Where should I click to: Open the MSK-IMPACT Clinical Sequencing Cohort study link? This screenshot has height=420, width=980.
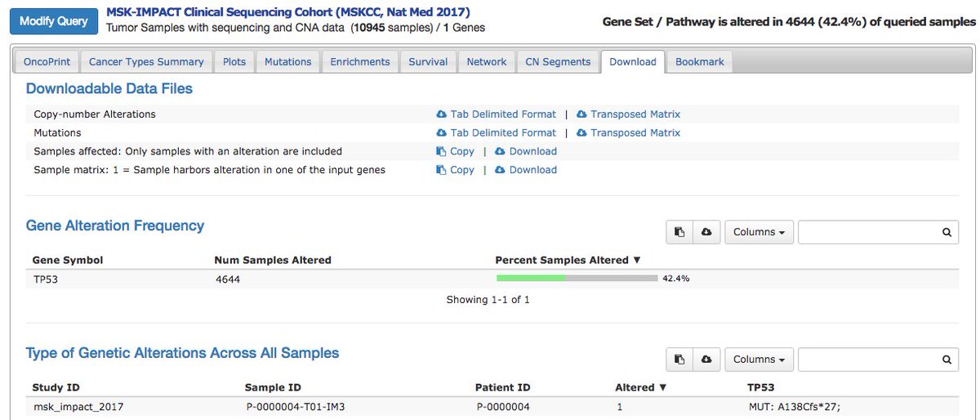(x=288, y=13)
